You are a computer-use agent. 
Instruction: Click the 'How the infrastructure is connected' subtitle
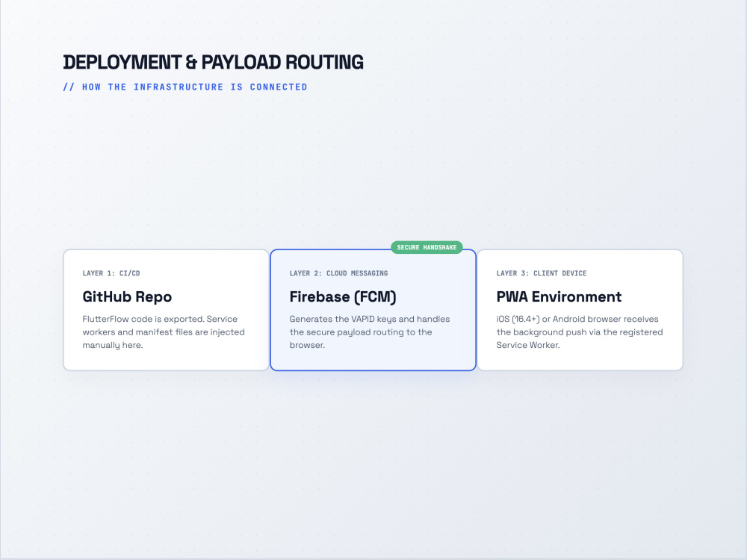coord(185,87)
